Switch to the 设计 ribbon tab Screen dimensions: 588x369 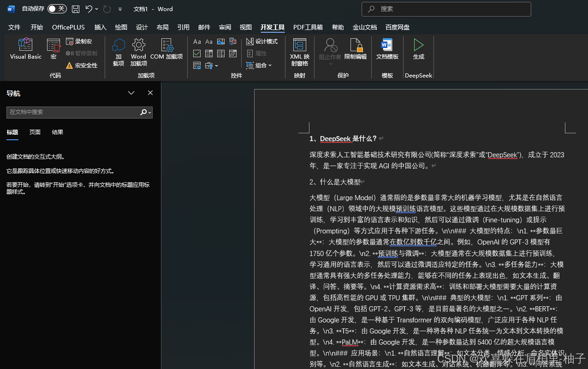pyautogui.click(x=142, y=27)
